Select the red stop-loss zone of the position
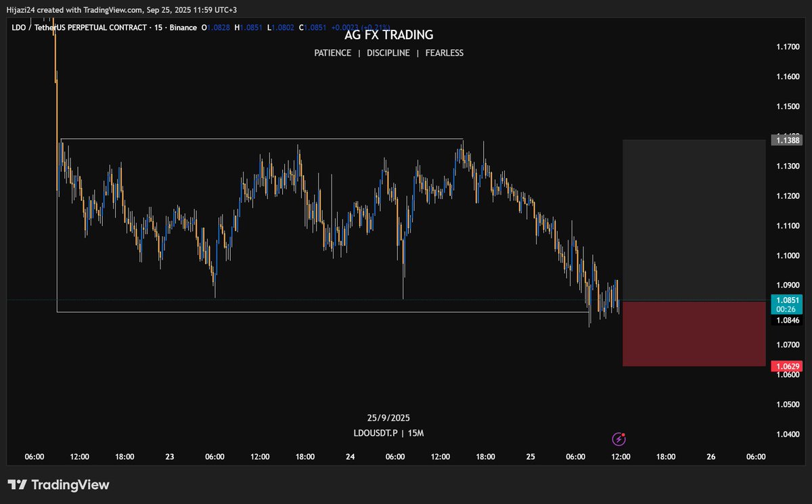 pyautogui.click(x=694, y=334)
